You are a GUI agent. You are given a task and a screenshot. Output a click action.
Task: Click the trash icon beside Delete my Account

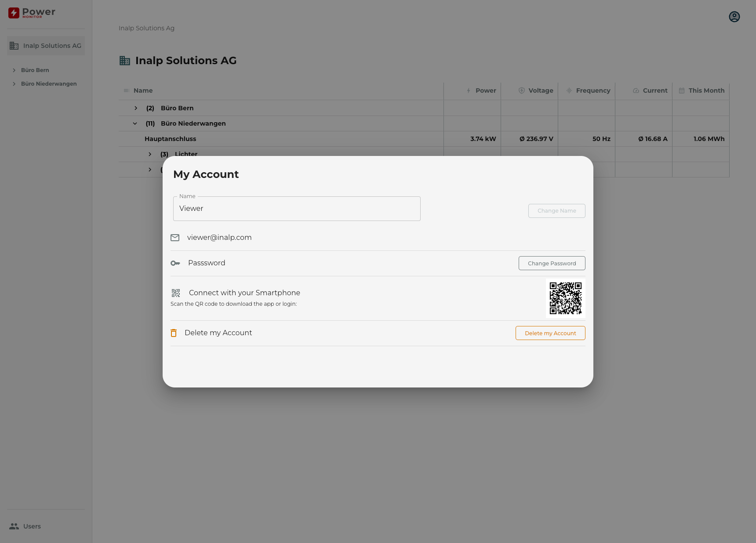click(174, 333)
